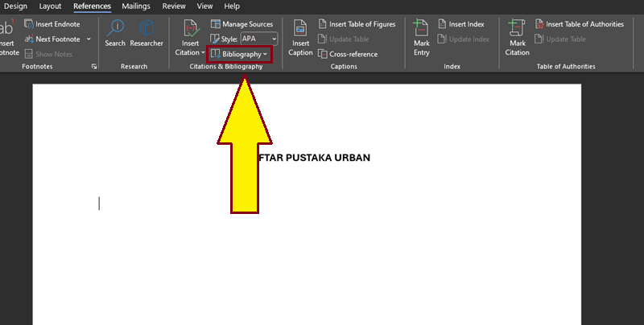Open Manage Sources dialog

(242, 24)
